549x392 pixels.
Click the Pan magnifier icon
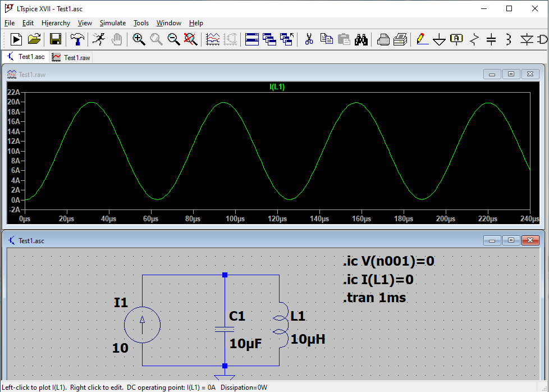[x=156, y=39]
